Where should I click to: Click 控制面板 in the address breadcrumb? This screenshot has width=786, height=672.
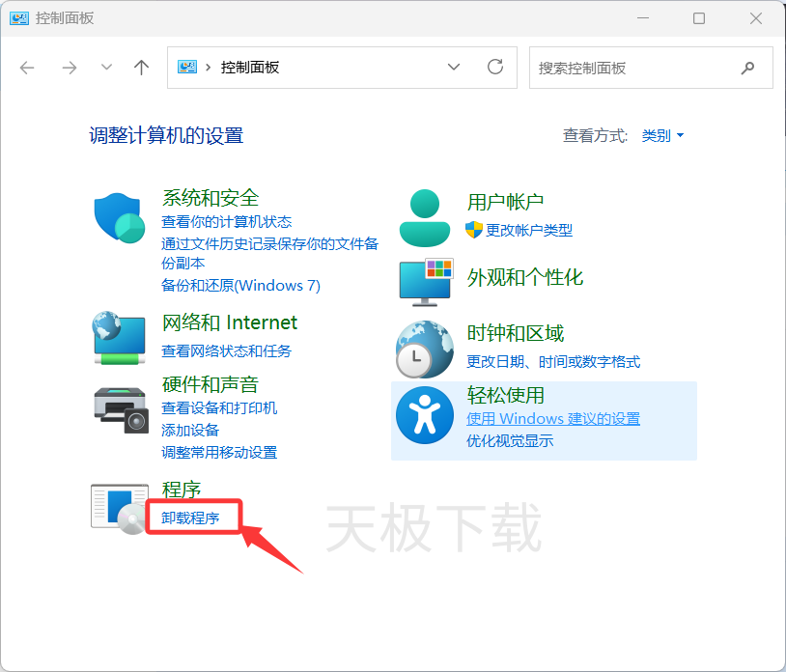coord(250,68)
